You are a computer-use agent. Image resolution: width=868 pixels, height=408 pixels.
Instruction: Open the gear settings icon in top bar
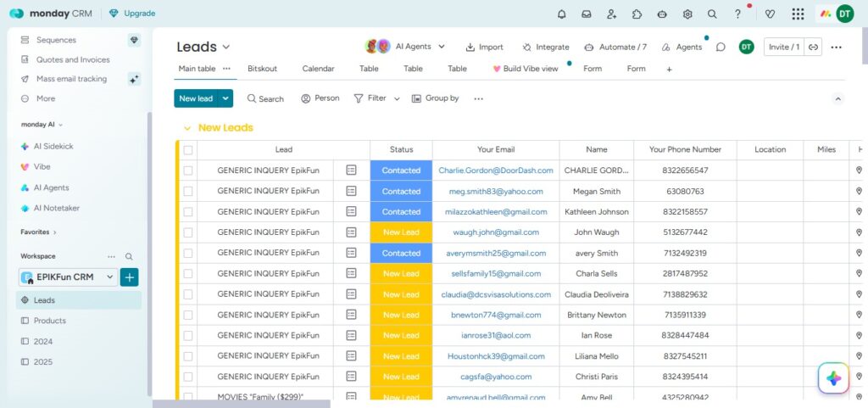(687, 14)
